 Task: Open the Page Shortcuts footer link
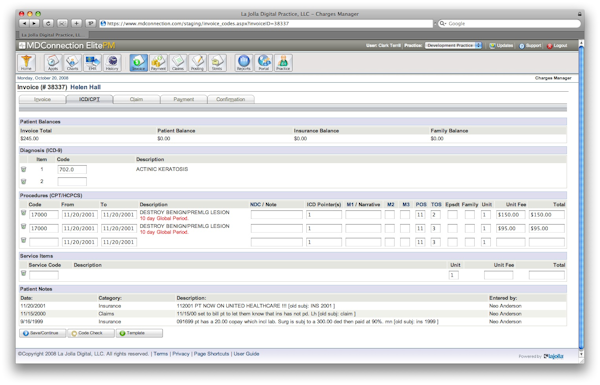(212, 354)
